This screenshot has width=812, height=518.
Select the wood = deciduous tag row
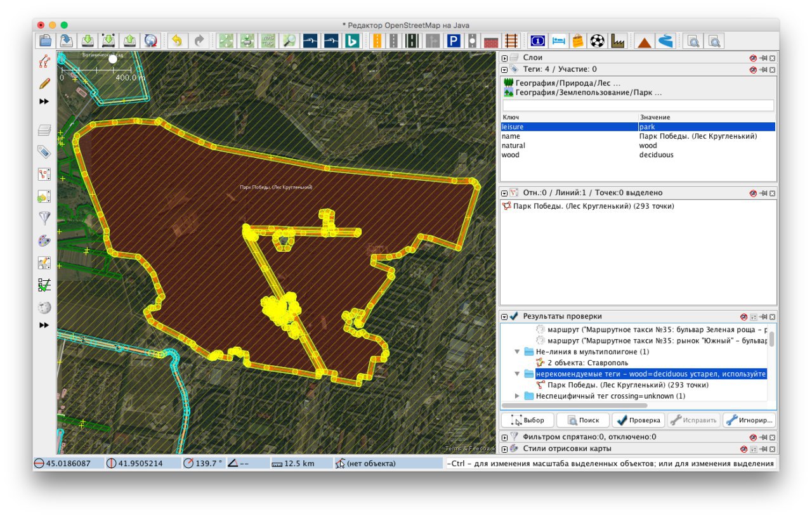pyautogui.click(x=638, y=155)
